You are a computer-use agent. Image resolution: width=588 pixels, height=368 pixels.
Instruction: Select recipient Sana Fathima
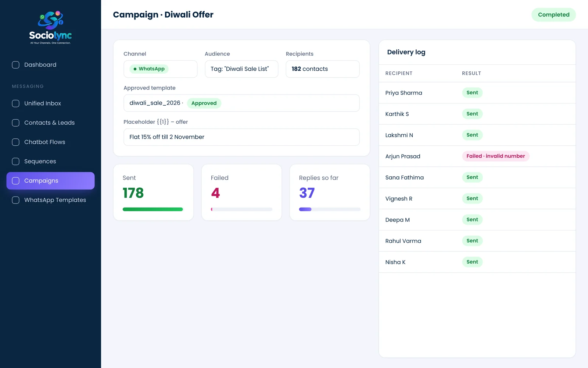pos(404,177)
